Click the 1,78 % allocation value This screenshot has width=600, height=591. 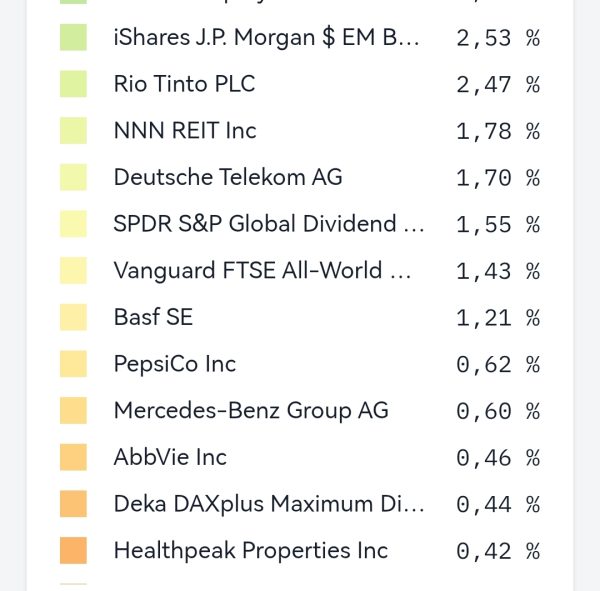tap(497, 131)
